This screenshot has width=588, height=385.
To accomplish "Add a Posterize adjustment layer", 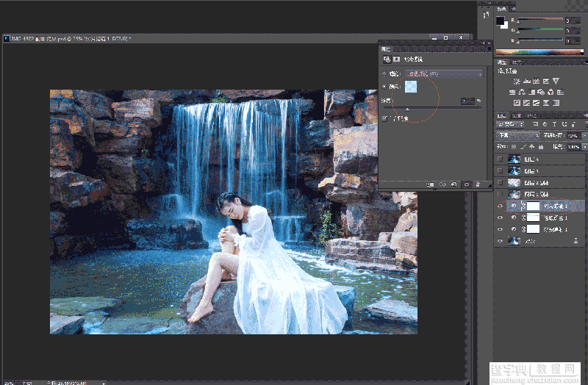I will 526,103.
